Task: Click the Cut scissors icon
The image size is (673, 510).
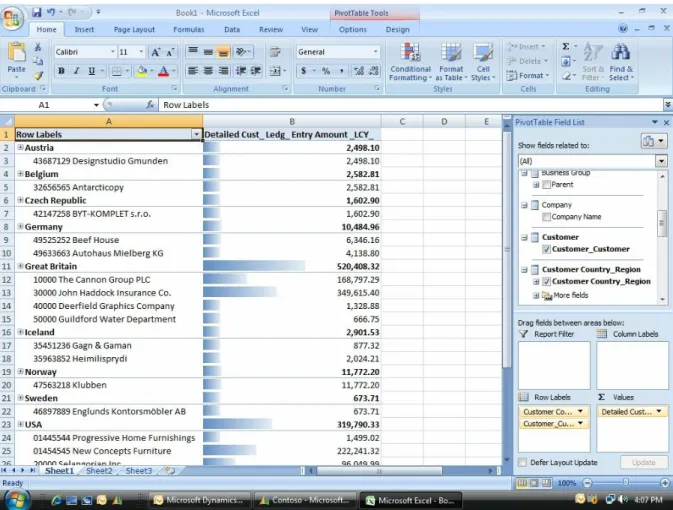Action: pyautogui.click(x=38, y=47)
